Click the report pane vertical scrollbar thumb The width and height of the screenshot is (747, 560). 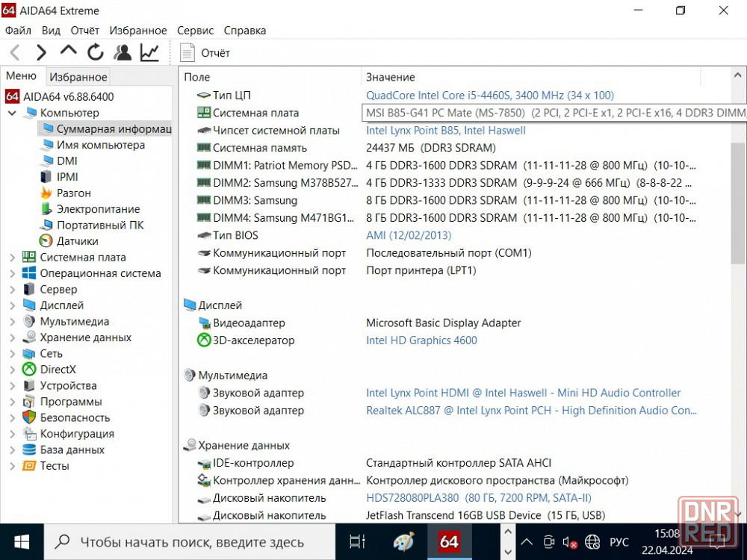click(x=737, y=202)
